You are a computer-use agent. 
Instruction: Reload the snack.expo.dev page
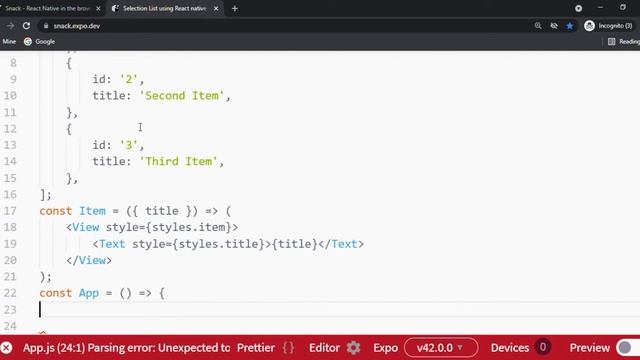(27, 26)
